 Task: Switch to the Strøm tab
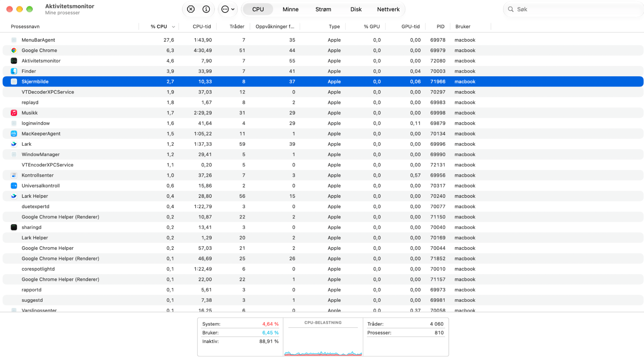coord(323,9)
